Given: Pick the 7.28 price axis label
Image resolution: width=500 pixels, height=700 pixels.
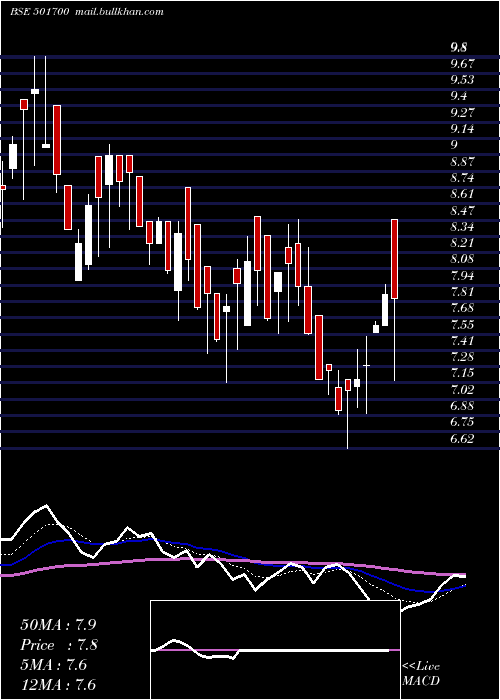Looking at the screenshot, I should [x=462, y=357].
